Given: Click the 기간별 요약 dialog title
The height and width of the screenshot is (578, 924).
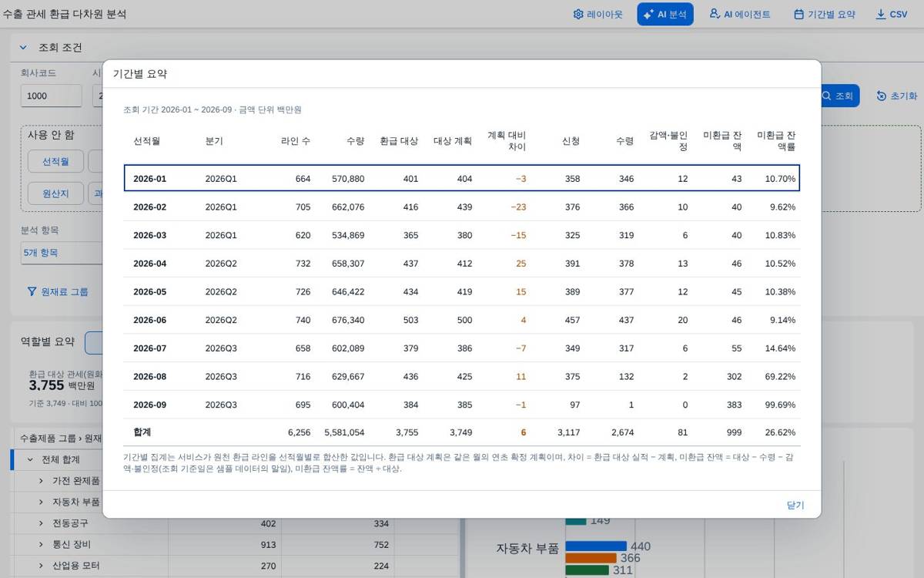Looking at the screenshot, I should tap(140, 74).
